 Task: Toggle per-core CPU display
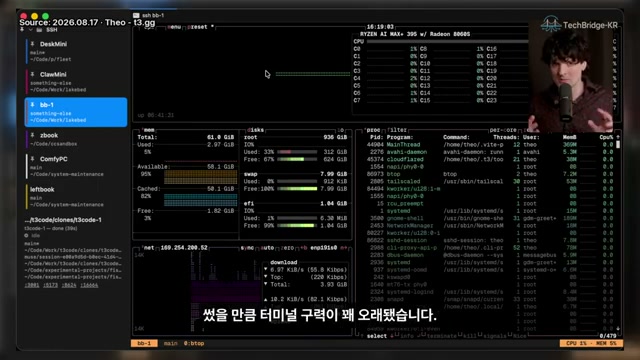tap(503, 130)
